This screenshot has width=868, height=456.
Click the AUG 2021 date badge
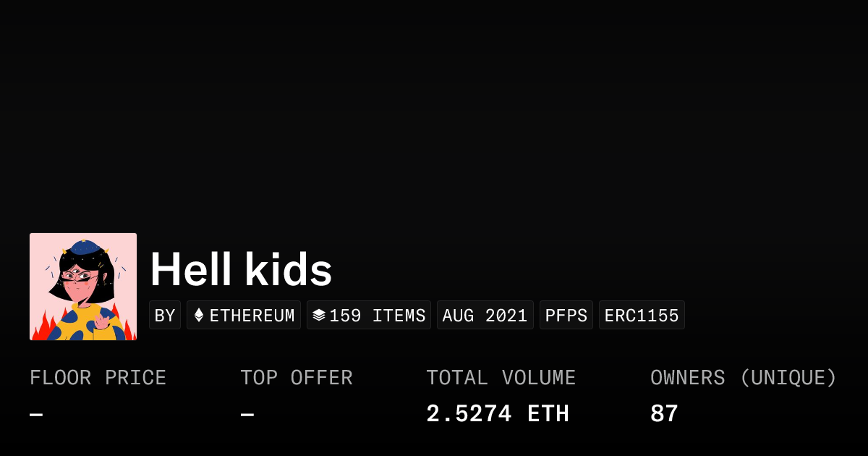point(485,316)
